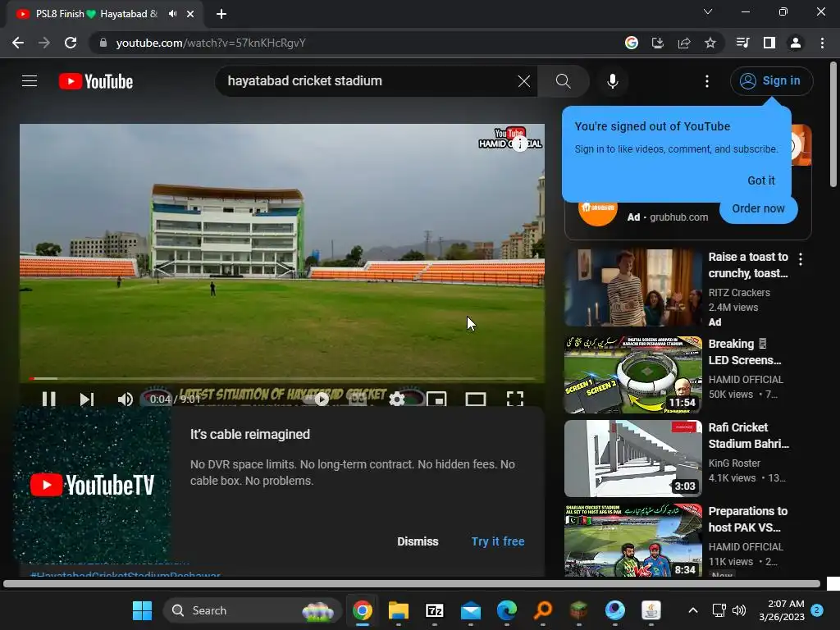840x630 pixels.
Task: Open the Rafi Cricket Stadium video thumbnail
Action: 632,458
